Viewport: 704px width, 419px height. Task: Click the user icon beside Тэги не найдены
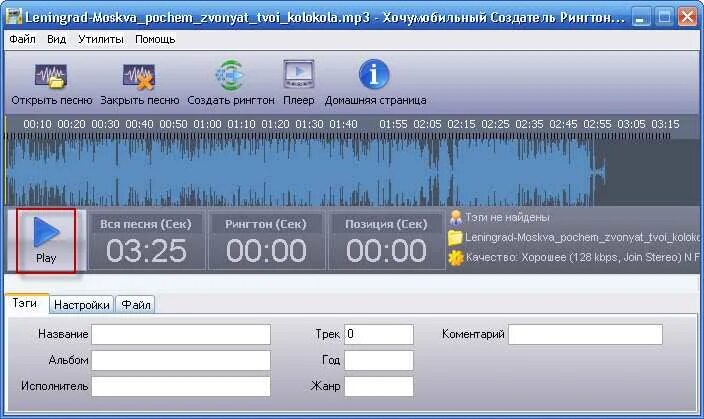(x=455, y=218)
